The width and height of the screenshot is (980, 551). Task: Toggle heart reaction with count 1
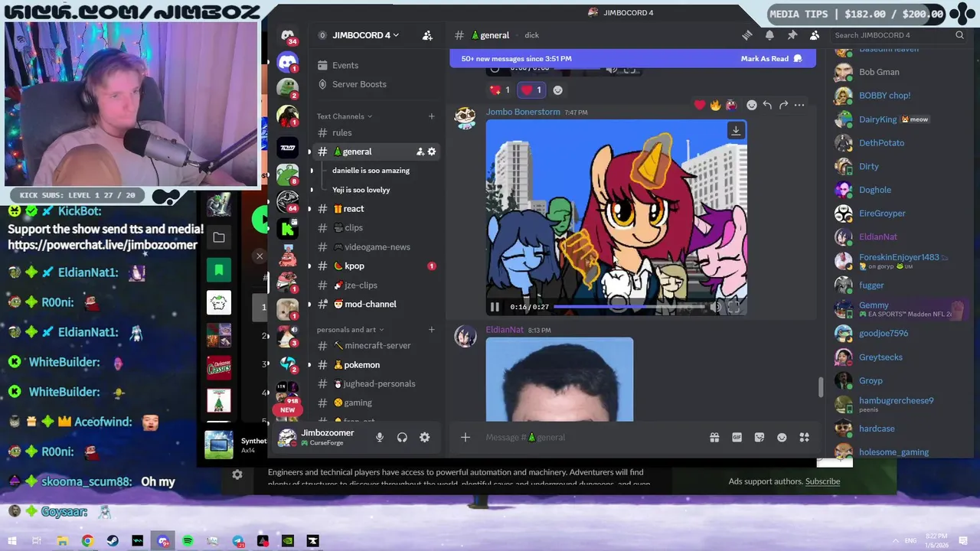point(531,90)
